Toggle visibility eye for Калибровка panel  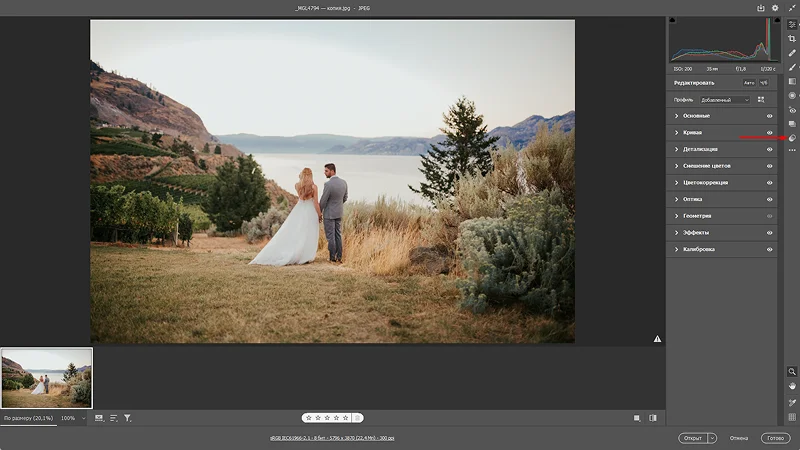coord(769,249)
